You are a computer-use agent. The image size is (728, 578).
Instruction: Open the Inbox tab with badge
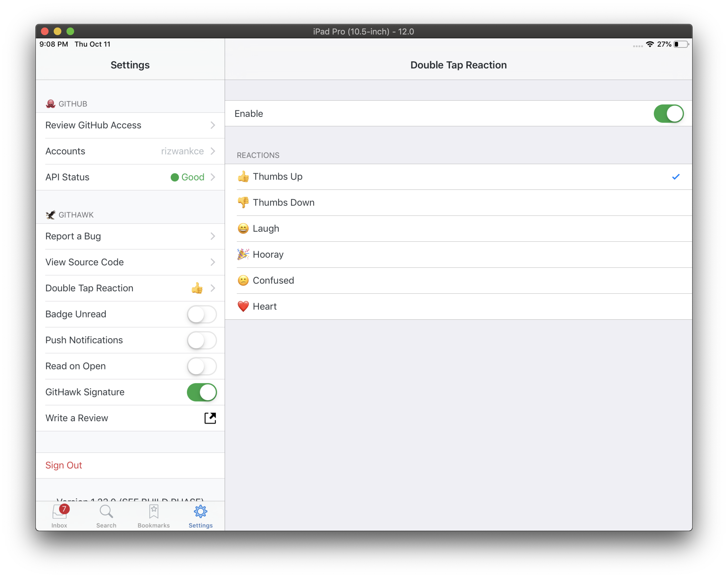point(59,516)
